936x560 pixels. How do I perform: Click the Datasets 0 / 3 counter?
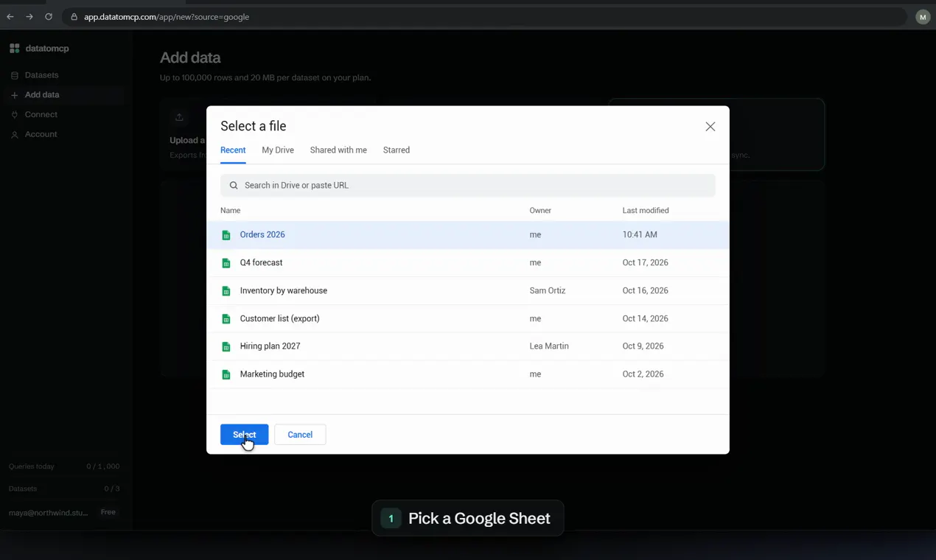pos(64,489)
